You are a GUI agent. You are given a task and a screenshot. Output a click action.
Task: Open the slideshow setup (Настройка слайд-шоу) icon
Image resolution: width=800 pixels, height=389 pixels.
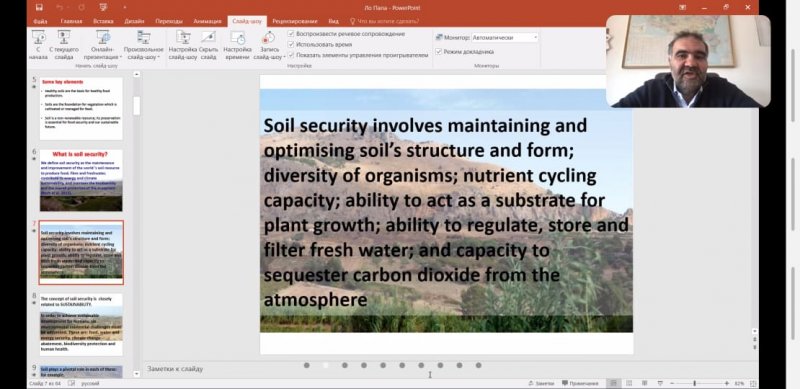tap(183, 38)
